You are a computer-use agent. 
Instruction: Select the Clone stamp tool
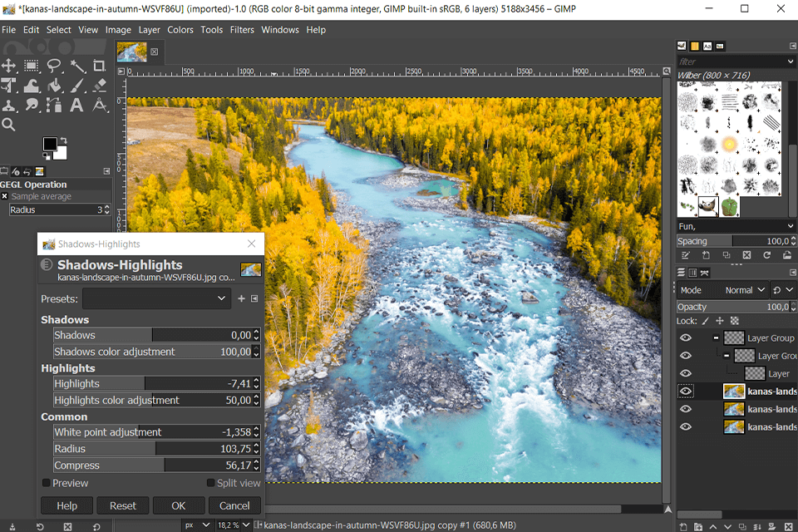click(8, 106)
